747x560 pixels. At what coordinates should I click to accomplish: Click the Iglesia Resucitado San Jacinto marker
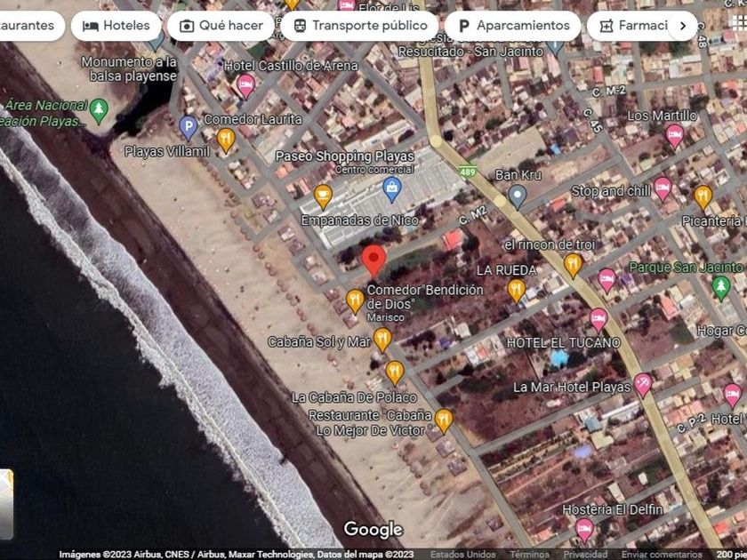point(555,46)
